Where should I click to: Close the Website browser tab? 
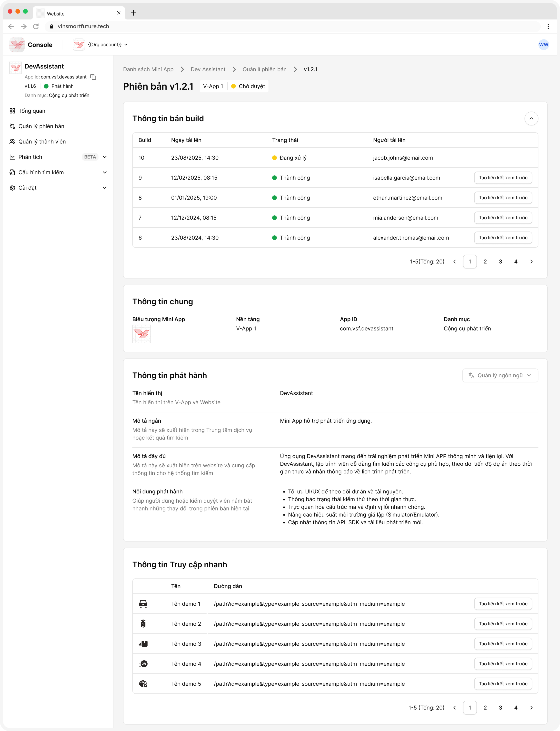click(119, 13)
